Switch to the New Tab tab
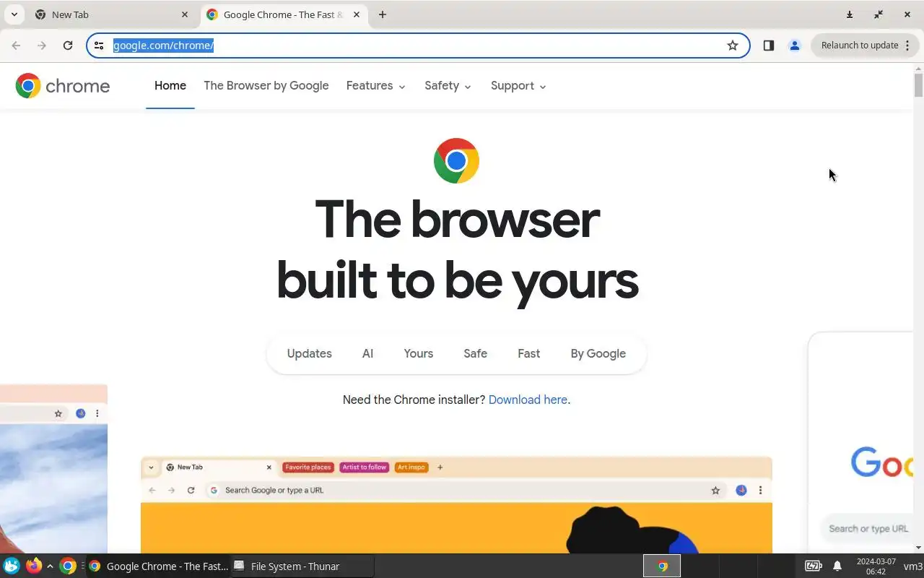 [x=113, y=14]
